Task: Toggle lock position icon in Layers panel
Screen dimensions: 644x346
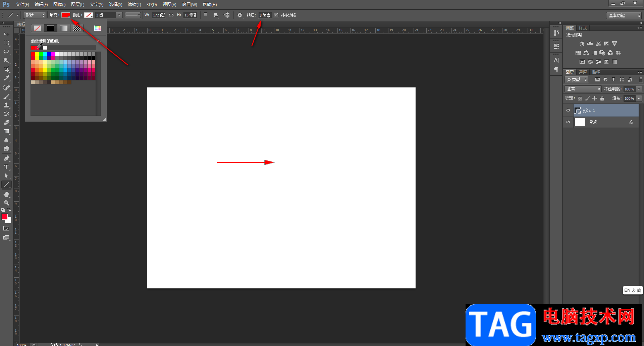Action: pyautogui.click(x=594, y=98)
